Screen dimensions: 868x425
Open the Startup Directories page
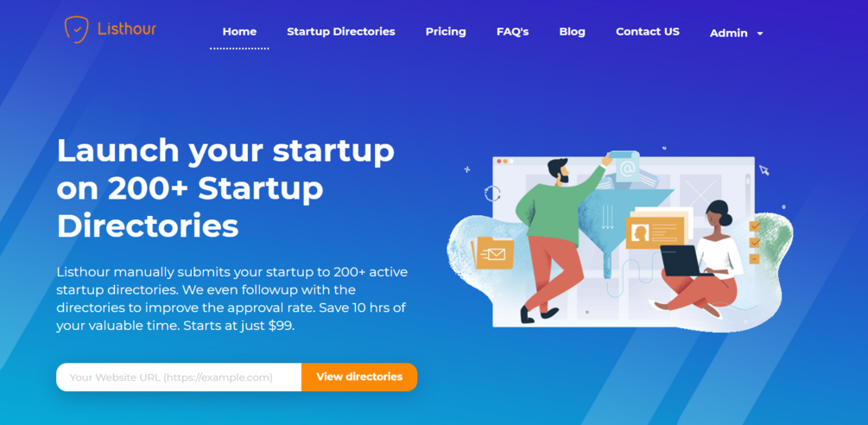tap(341, 32)
